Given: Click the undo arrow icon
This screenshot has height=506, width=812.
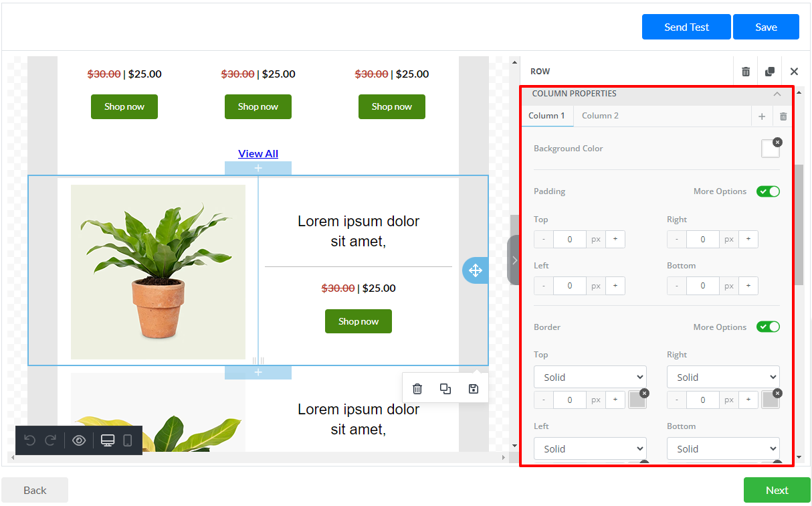Looking at the screenshot, I should pyautogui.click(x=29, y=440).
